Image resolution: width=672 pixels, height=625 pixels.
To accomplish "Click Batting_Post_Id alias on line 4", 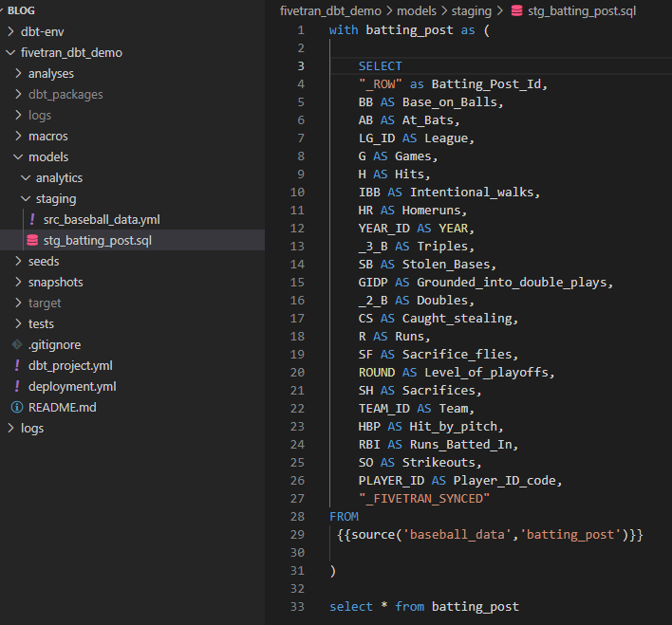I will click(486, 84).
